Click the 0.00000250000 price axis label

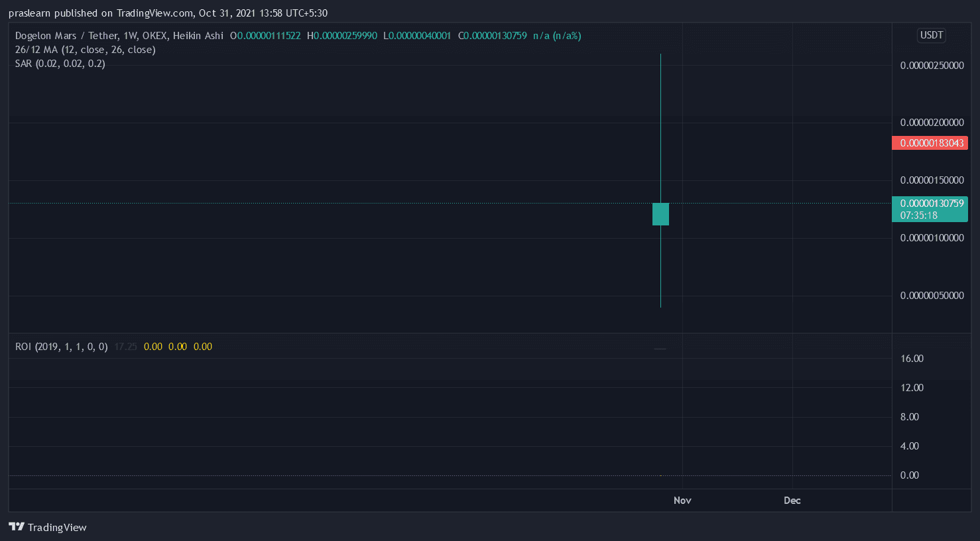[932, 66]
